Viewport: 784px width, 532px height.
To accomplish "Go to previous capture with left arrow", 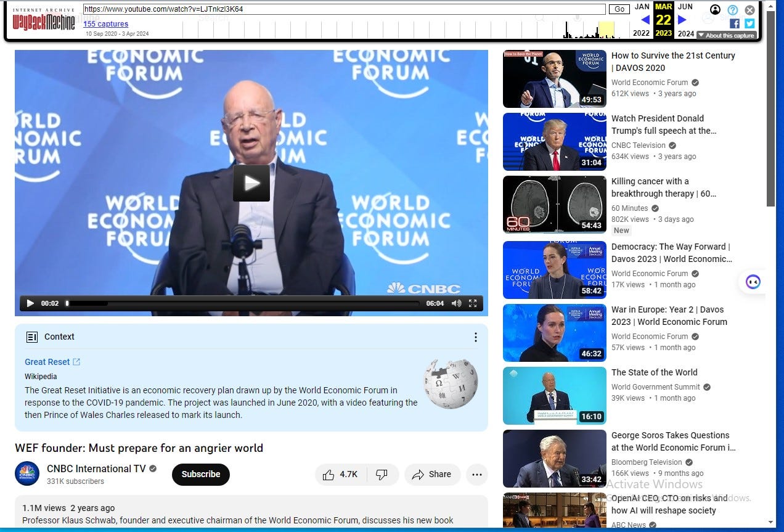I will (x=645, y=20).
